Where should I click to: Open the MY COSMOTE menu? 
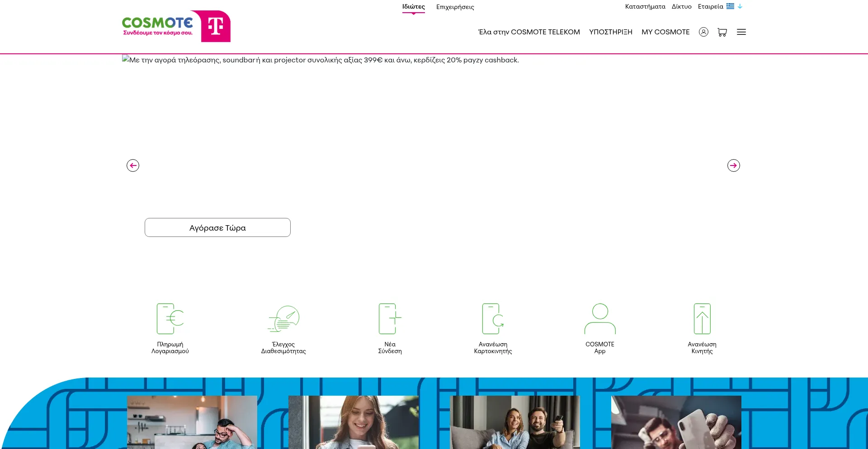tap(665, 32)
